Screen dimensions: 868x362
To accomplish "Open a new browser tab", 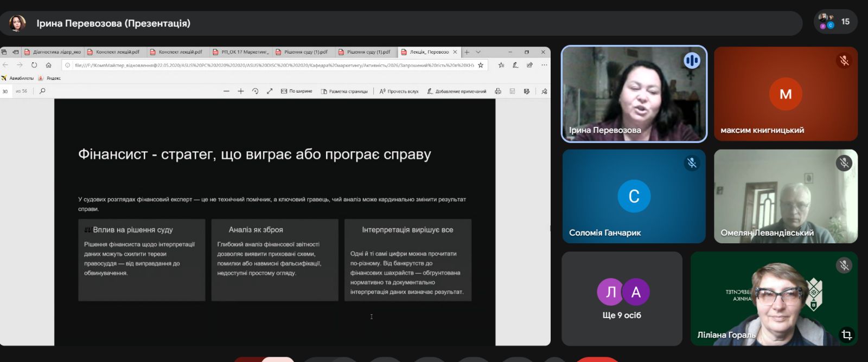I will [x=467, y=52].
